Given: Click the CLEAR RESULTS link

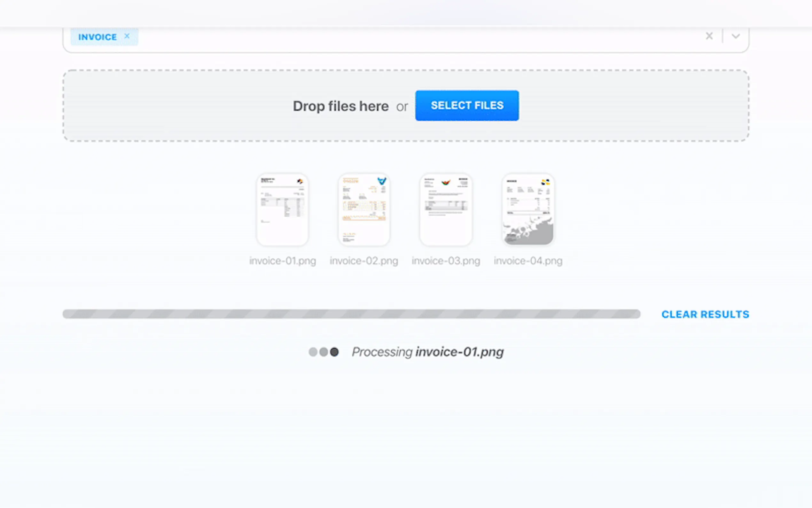Looking at the screenshot, I should [705, 314].
